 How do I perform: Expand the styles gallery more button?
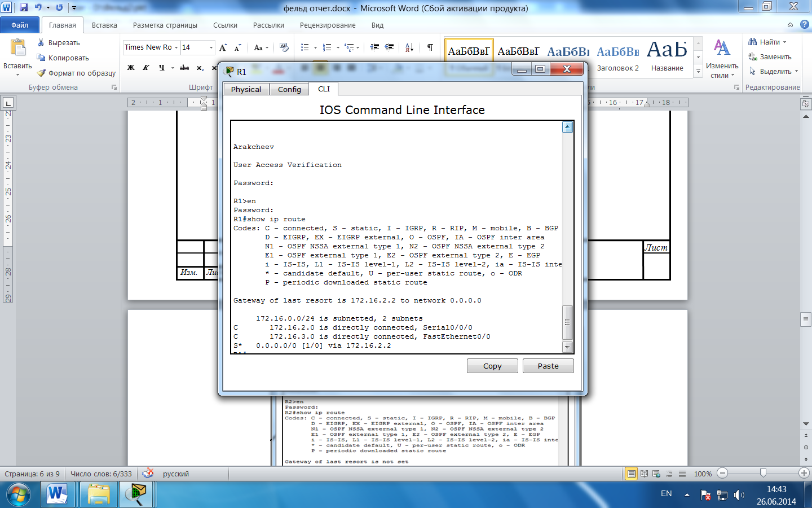point(698,71)
